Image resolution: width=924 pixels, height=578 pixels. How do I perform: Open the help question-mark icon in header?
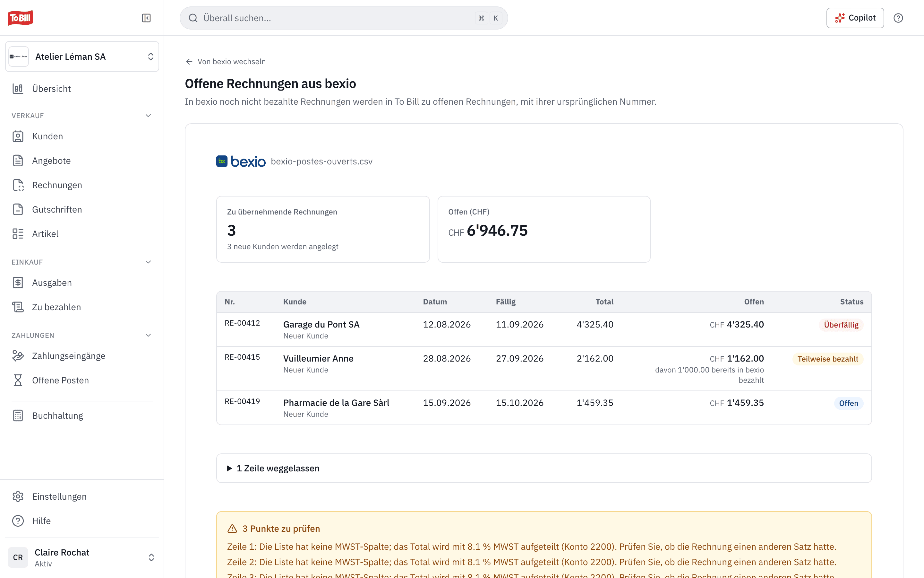898,18
